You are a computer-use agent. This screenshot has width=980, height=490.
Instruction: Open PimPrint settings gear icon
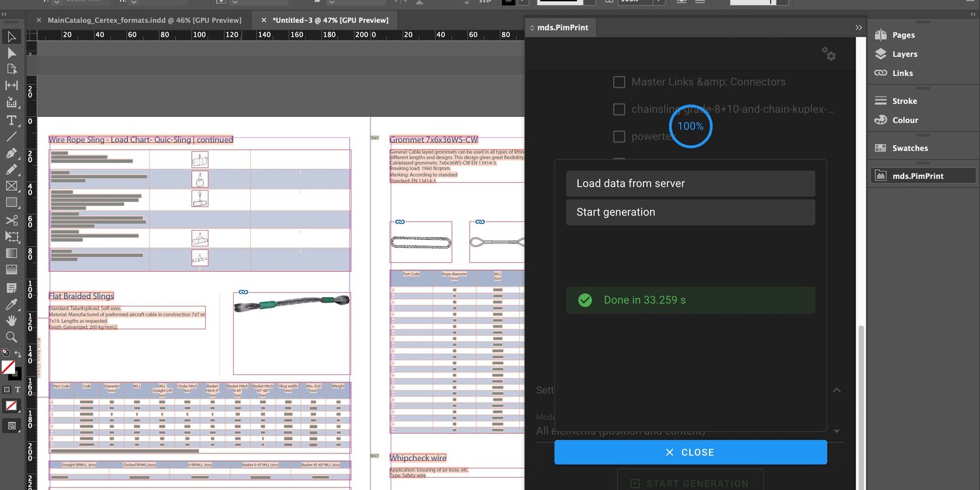click(828, 54)
